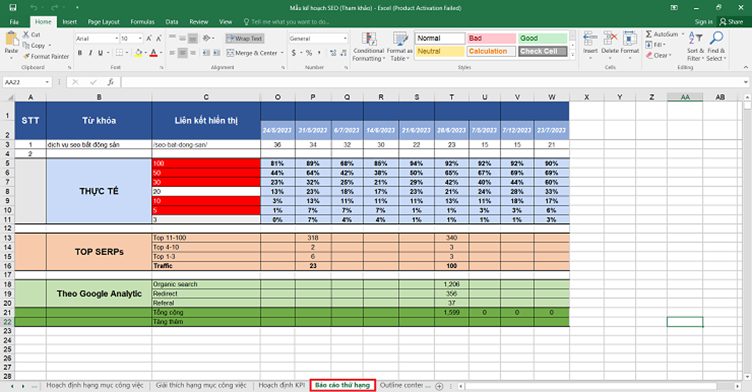Switch to the Page Layout tab
Screen dimensions: 752x392
pos(104,22)
